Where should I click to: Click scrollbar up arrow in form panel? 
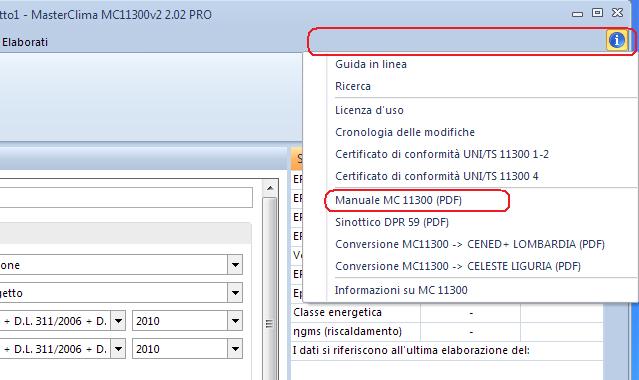(270, 188)
